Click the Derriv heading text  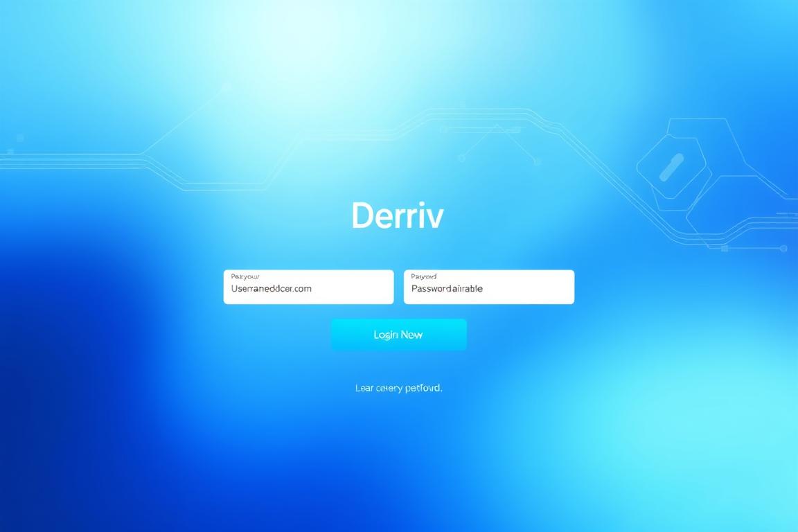click(x=398, y=215)
